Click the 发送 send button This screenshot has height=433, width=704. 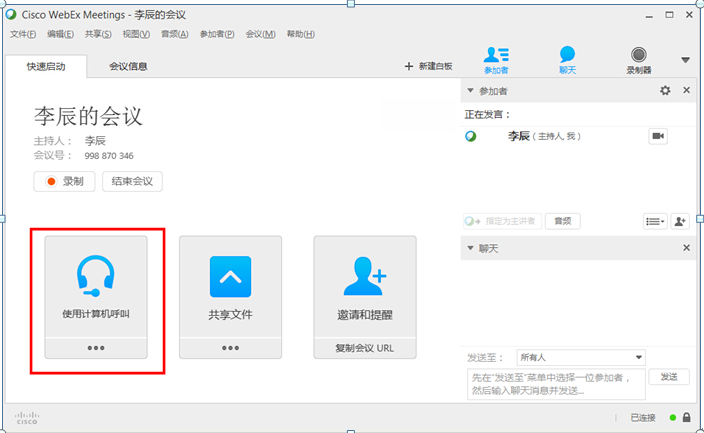click(x=669, y=377)
